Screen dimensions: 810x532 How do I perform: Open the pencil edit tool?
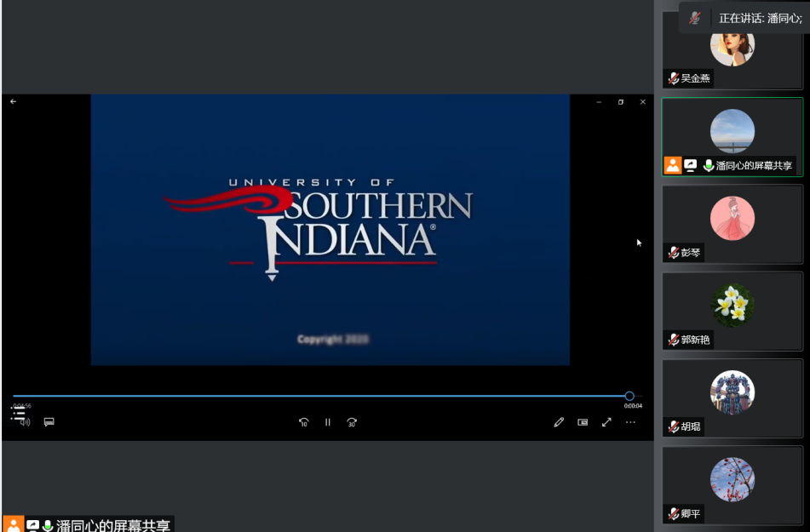point(559,422)
